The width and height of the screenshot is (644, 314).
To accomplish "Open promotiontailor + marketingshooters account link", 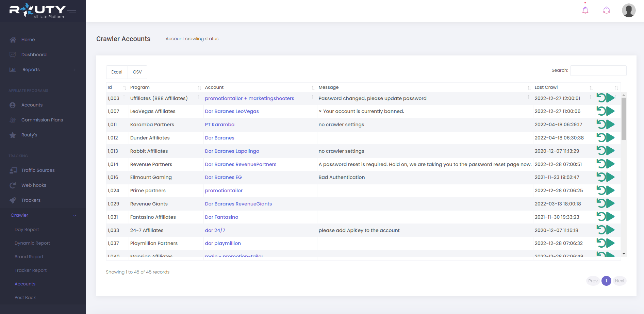I will tap(249, 98).
